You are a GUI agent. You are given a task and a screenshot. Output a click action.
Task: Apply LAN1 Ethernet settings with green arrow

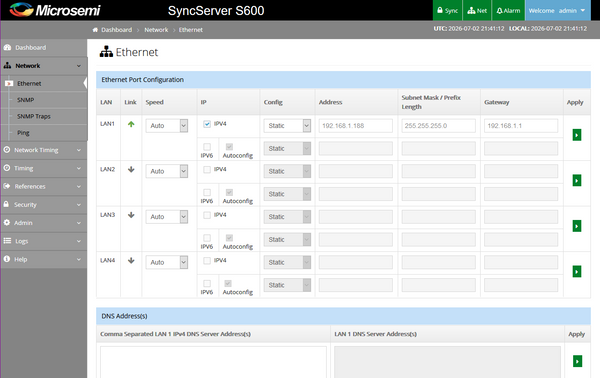(x=577, y=135)
